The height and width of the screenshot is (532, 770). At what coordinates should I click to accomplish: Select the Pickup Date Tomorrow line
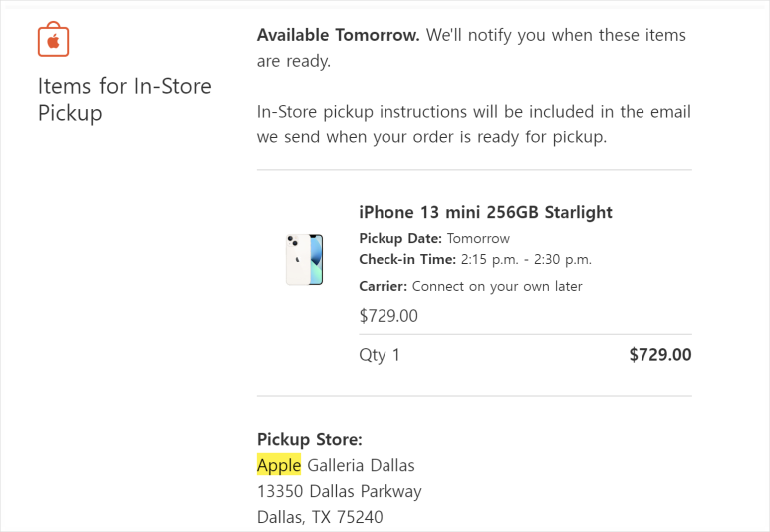434,238
